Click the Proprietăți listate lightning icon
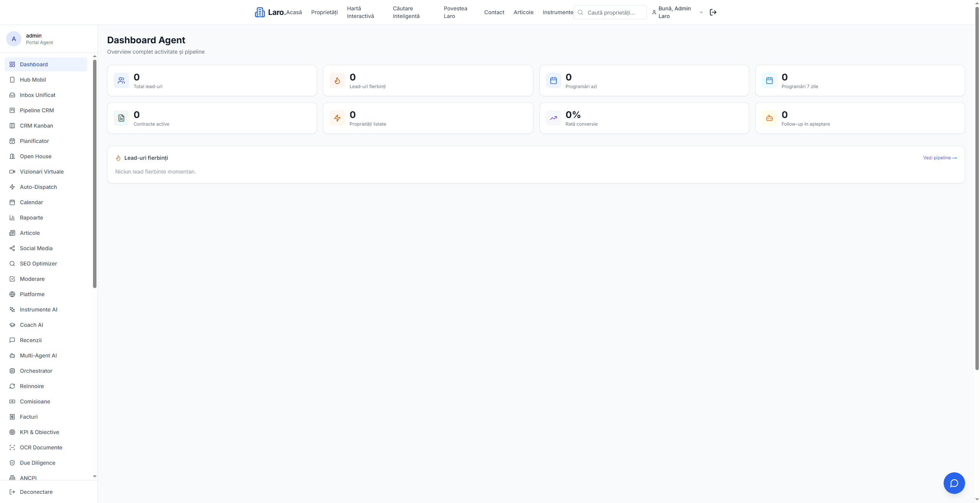 [x=337, y=118]
